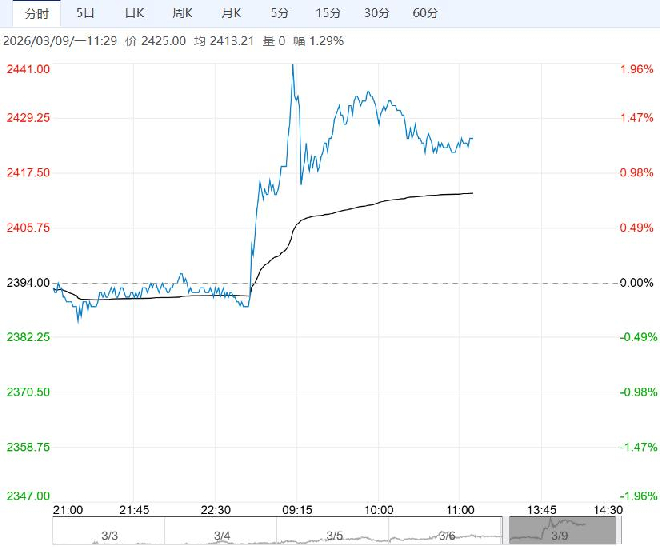Image resolution: width=660 pixels, height=547 pixels.
Task: Jump to 3/6 in the date navigator
Action: tap(445, 534)
